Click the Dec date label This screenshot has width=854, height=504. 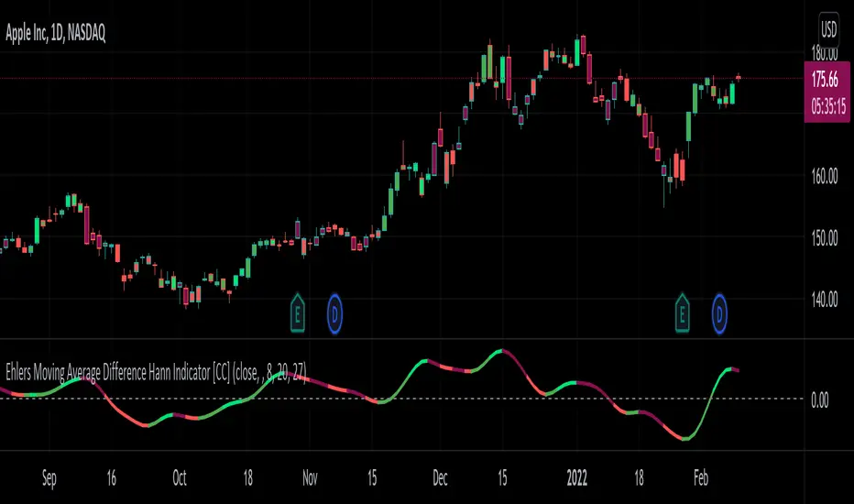440,477
